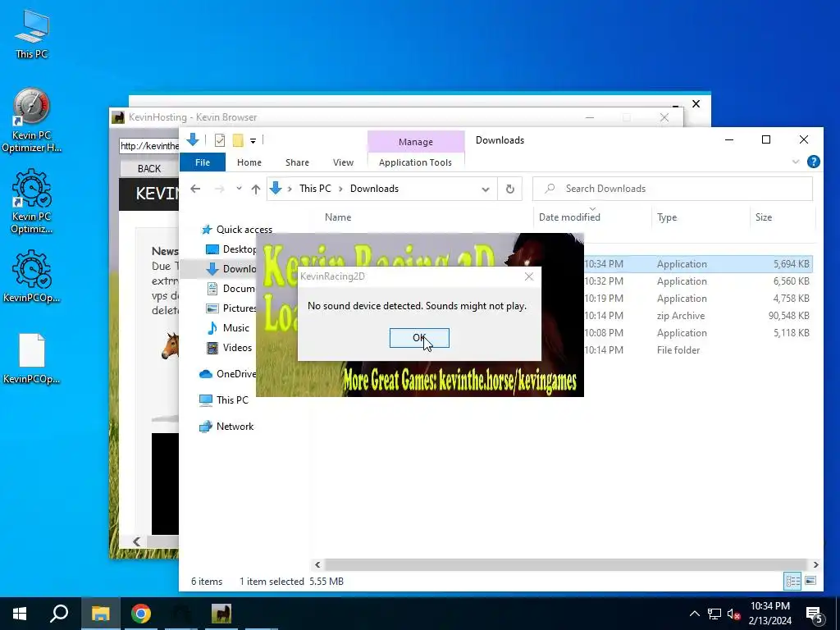Click the Kevin Browser URL field
The height and width of the screenshot is (630, 840).
pos(149,146)
